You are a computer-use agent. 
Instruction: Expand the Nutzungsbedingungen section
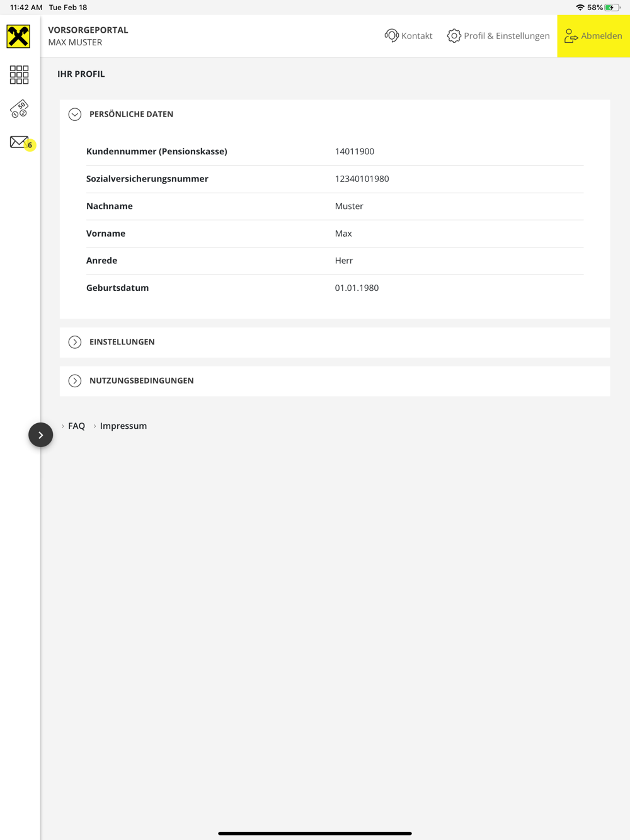(x=75, y=381)
